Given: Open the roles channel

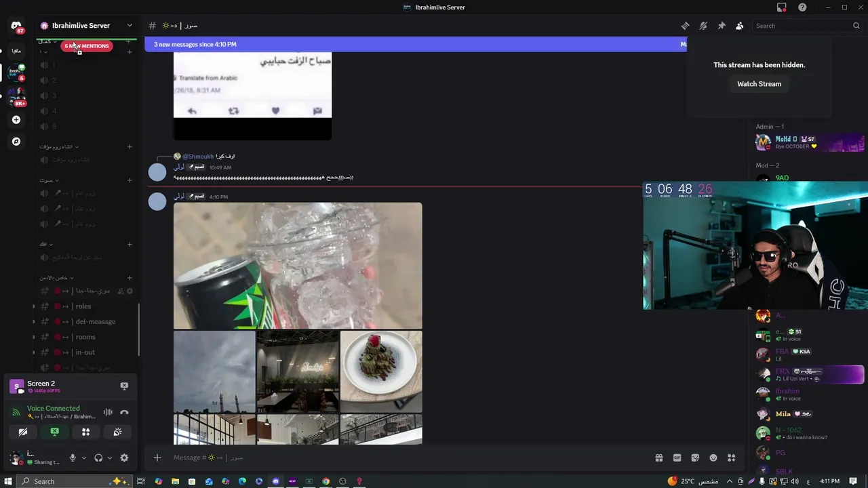Looking at the screenshot, I should [x=86, y=306].
